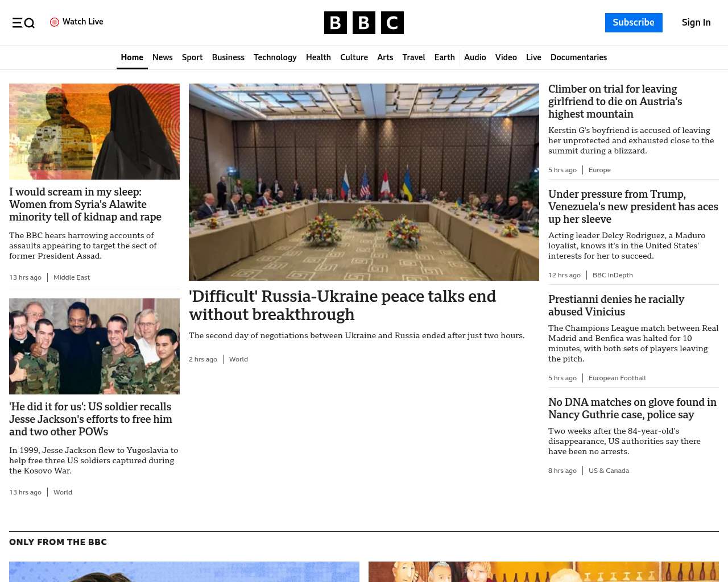Open the Prestianni denies racial abuse story
728x582 pixels.
[x=616, y=305]
